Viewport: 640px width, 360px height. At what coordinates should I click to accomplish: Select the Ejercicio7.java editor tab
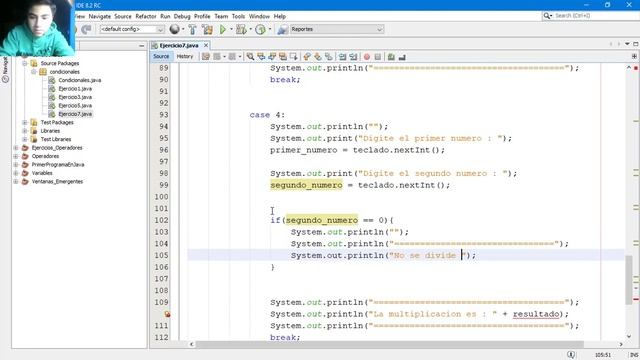click(179, 46)
